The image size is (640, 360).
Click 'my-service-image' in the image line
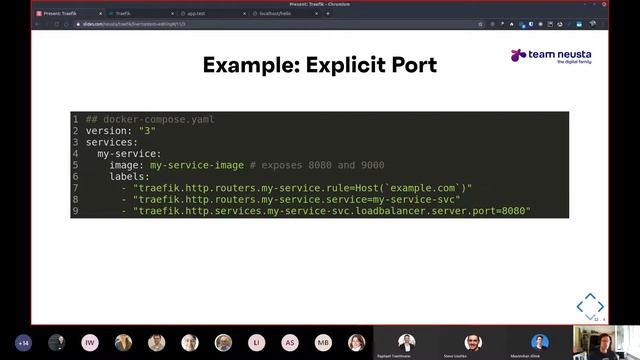(197, 165)
